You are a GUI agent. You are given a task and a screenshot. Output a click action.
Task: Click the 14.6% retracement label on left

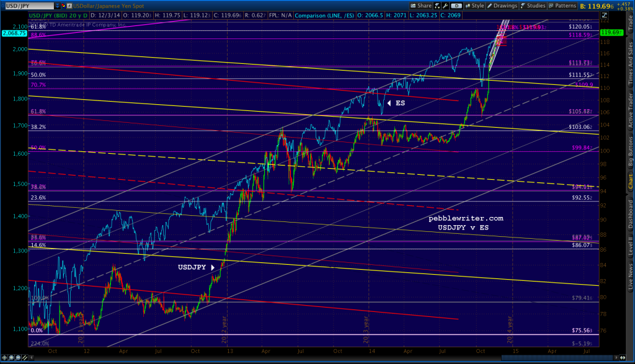pyautogui.click(x=38, y=245)
